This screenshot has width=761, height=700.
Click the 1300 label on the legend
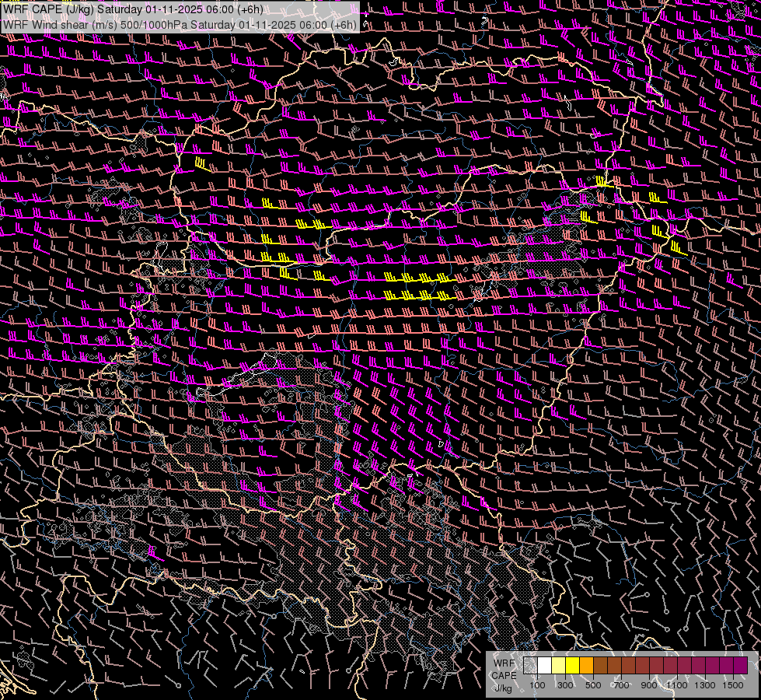[x=705, y=685]
